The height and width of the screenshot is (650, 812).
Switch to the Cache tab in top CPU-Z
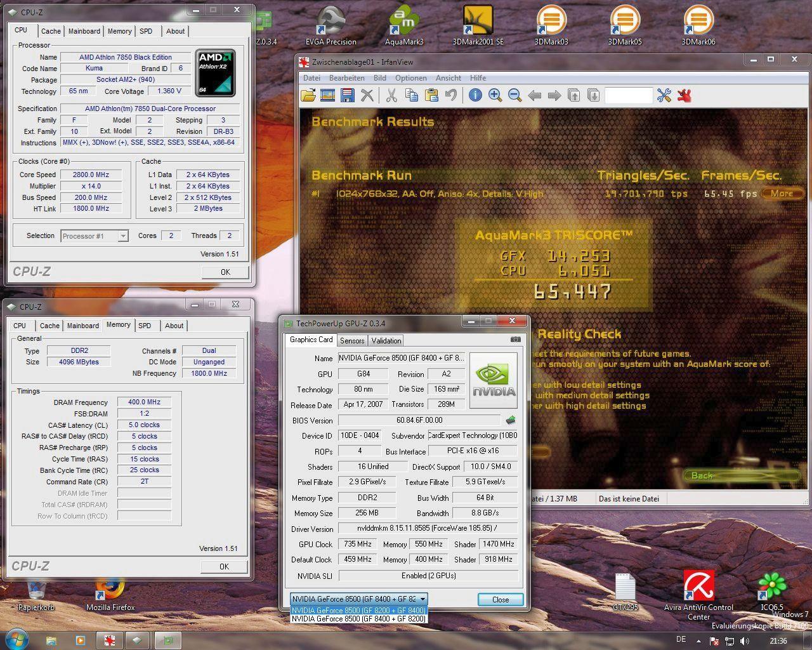tap(51, 31)
